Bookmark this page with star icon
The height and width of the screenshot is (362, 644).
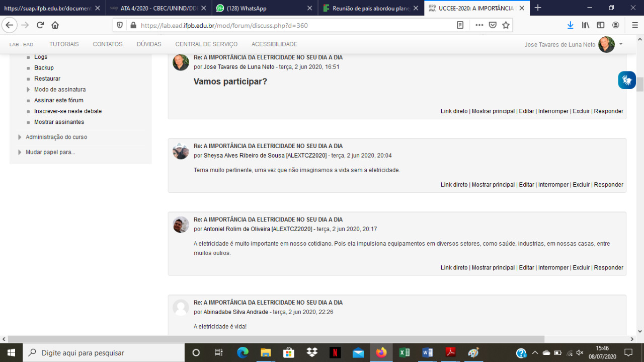point(506,25)
